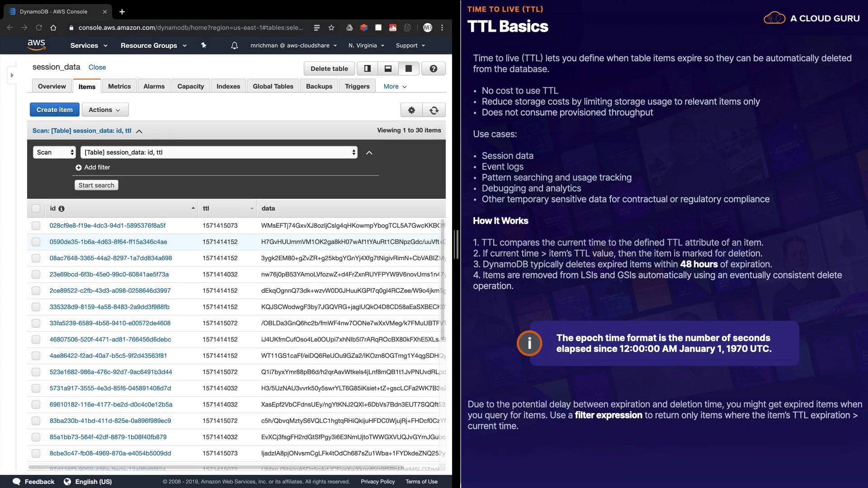
Task: Open item 0590de35-1b6a-4d63-8f64-ff15a346c4ae
Action: coord(108,242)
